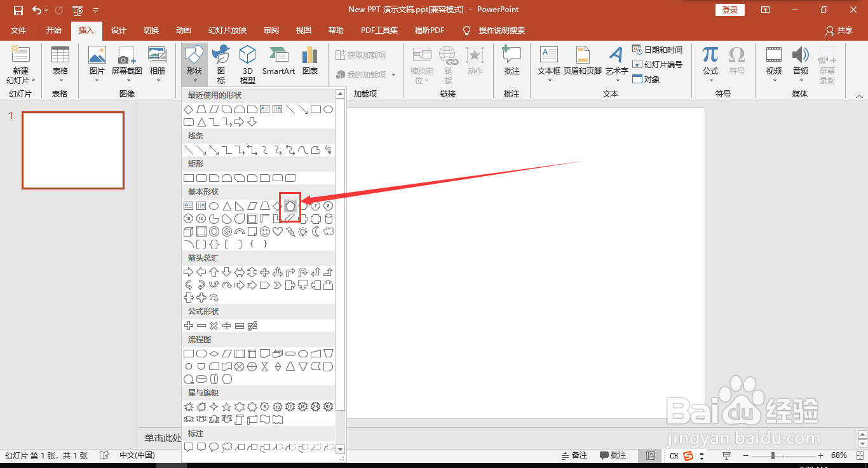Open the 动画 animations tab

point(184,31)
